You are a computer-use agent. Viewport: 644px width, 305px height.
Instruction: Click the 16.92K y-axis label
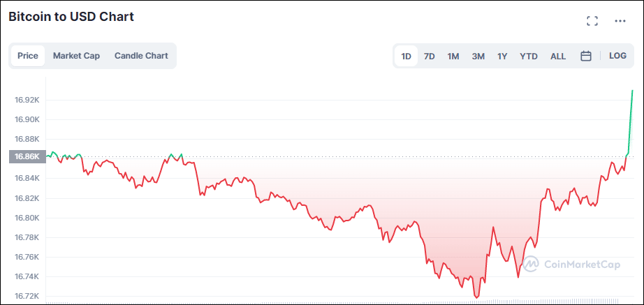(27, 100)
